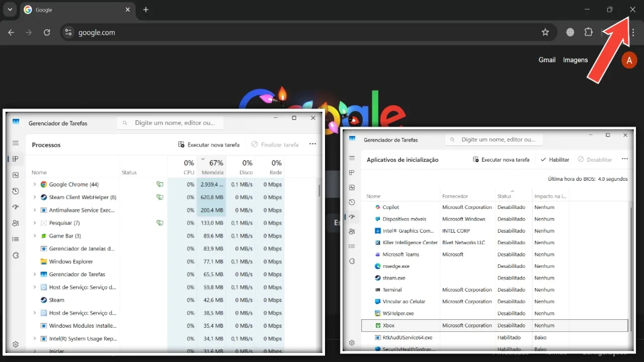The image size is (644, 362).
Task: Click the process list vertical scrollbar
Action: click(x=319, y=190)
